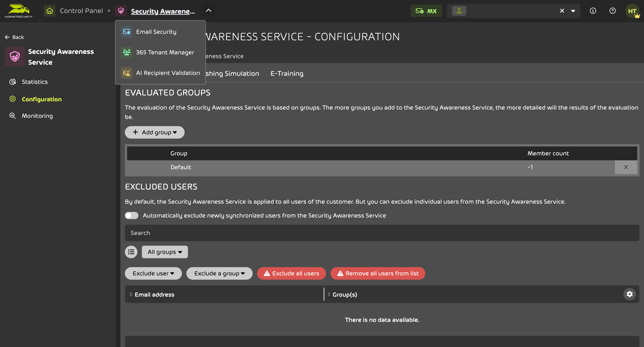644x347 pixels.
Task: Open the Control Panel home icon
Action: [x=50, y=11]
